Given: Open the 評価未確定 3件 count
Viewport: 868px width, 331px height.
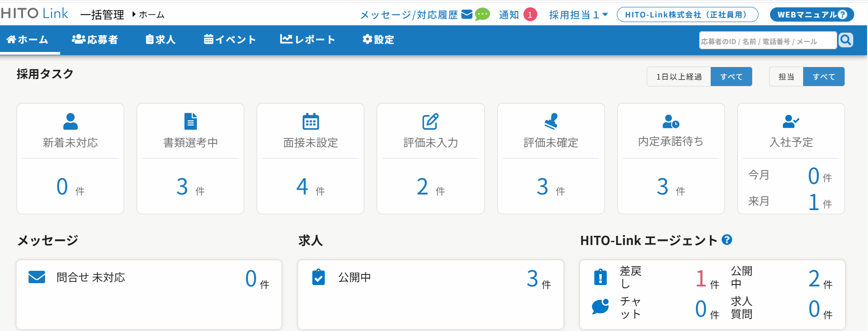Looking at the screenshot, I should 551,187.
